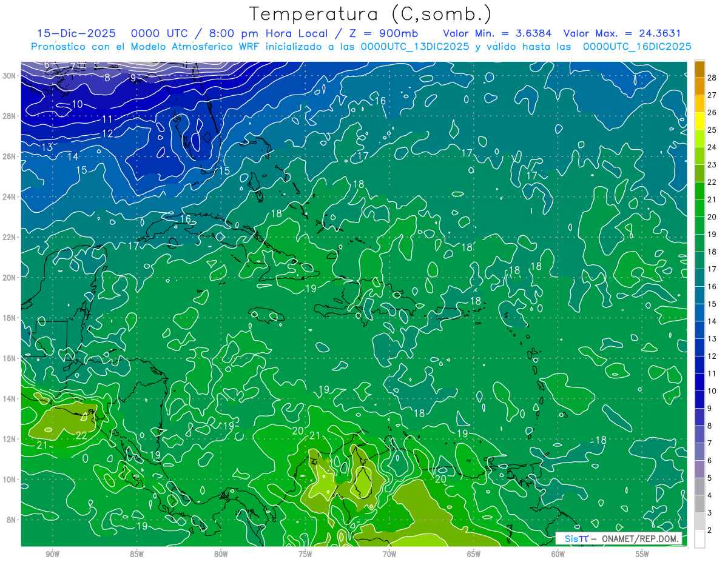Image resolution: width=728 pixels, height=562 pixels.
Task: Click the '60W' longitude axis label
Action: [558, 555]
